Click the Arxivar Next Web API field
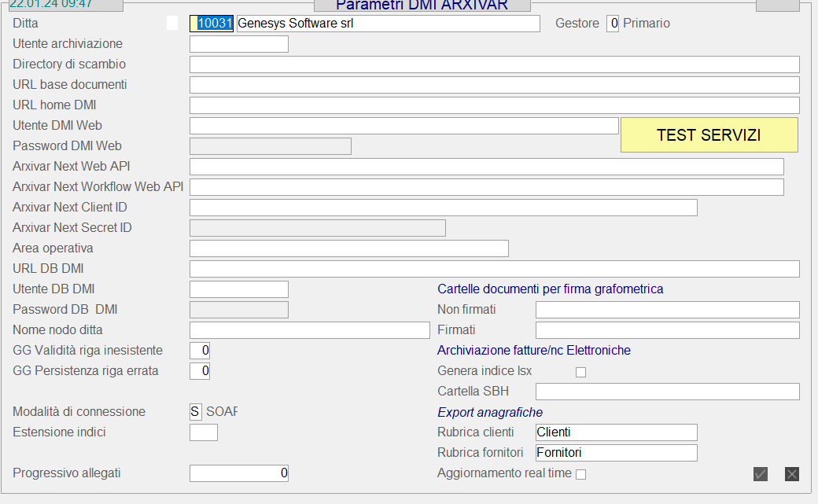 click(486, 167)
